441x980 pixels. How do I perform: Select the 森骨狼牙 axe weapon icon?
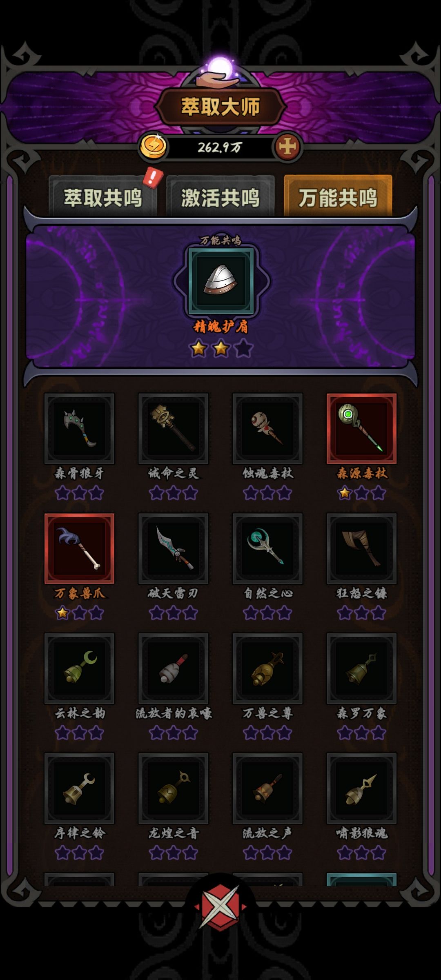point(79,428)
